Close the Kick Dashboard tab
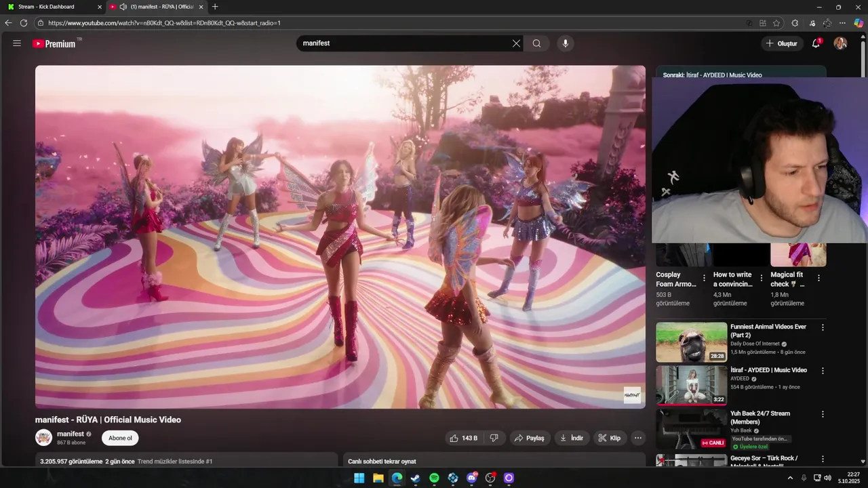 click(x=100, y=7)
